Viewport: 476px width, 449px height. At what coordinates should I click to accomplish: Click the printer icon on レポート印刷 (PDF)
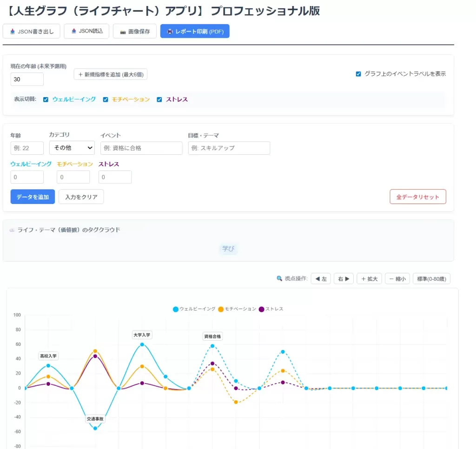pyautogui.click(x=171, y=31)
